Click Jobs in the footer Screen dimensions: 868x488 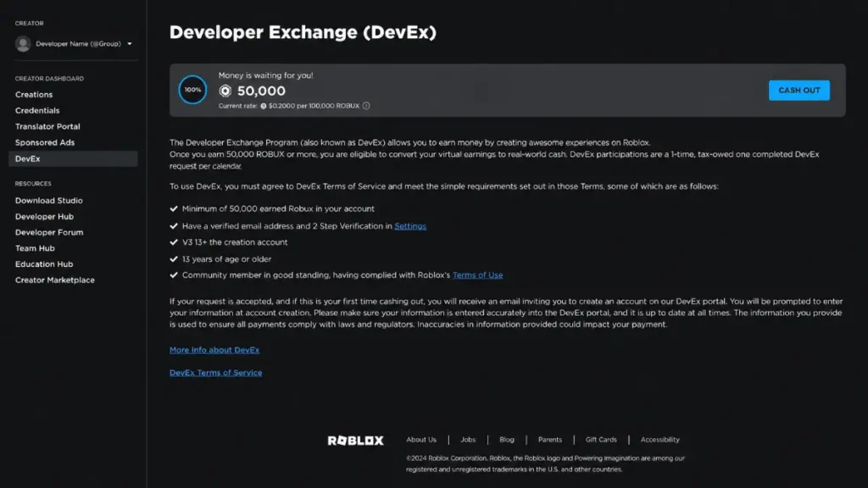click(x=468, y=440)
